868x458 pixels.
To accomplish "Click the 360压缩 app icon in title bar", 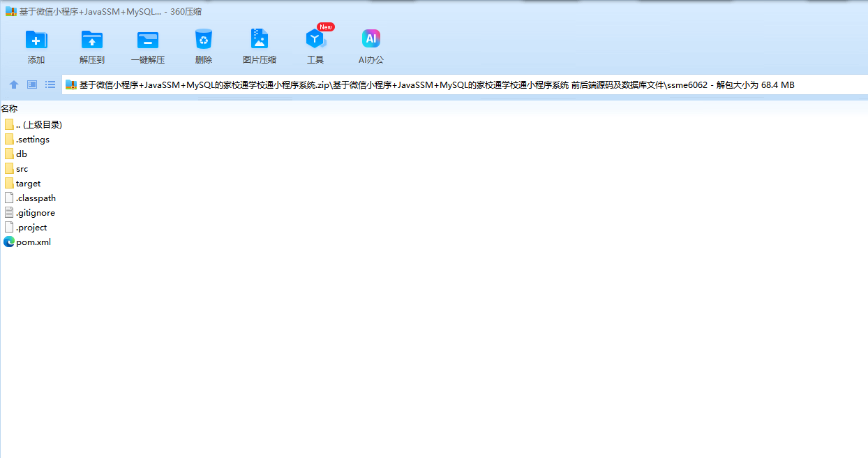I will pos(11,11).
